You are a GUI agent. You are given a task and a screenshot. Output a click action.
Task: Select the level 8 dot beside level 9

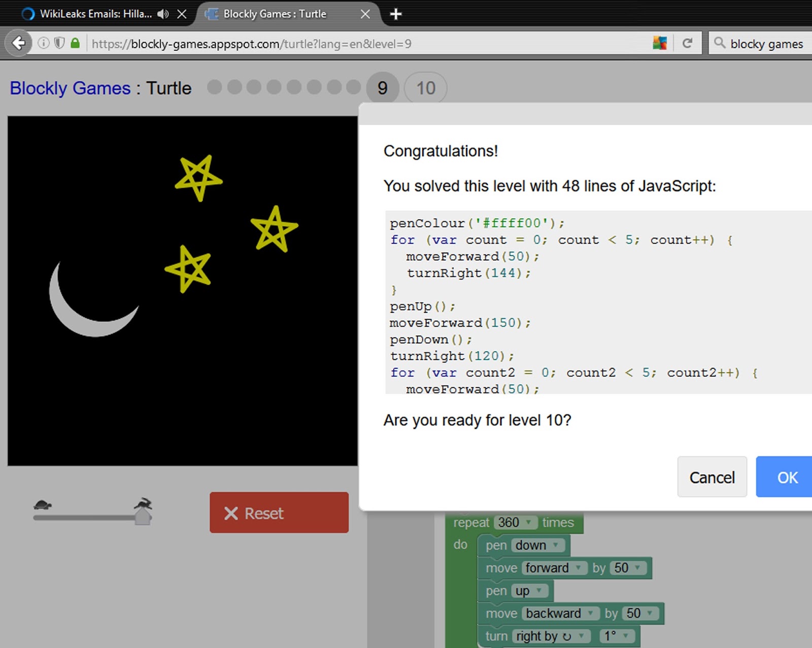click(354, 87)
